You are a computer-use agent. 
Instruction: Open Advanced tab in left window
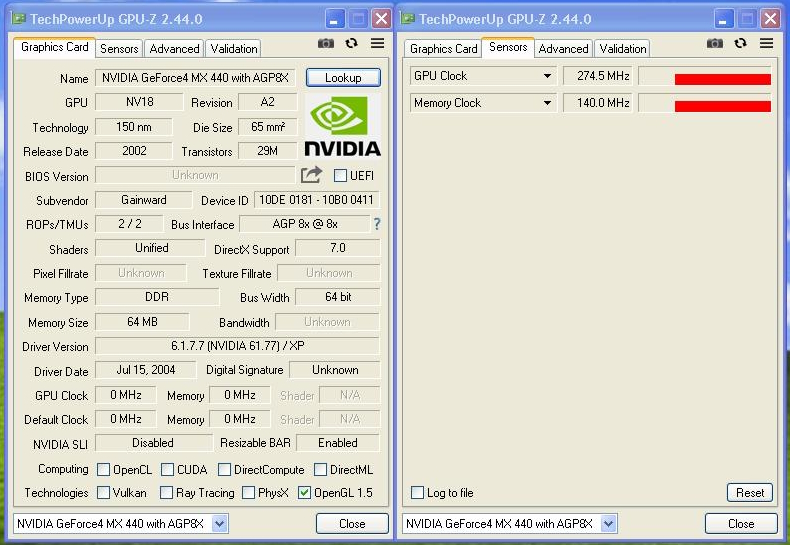pos(174,49)
